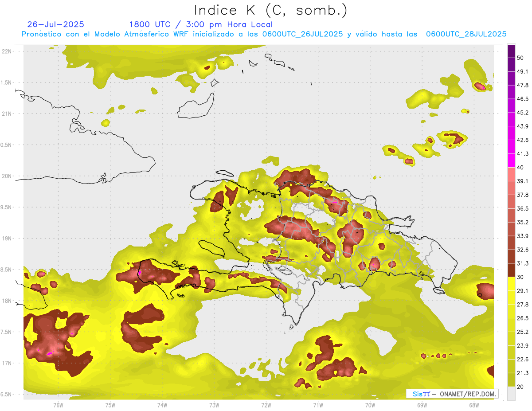Click the dark purple swatch beside 50
This screenshot has width=532, height=411.
tap(512, 51)
